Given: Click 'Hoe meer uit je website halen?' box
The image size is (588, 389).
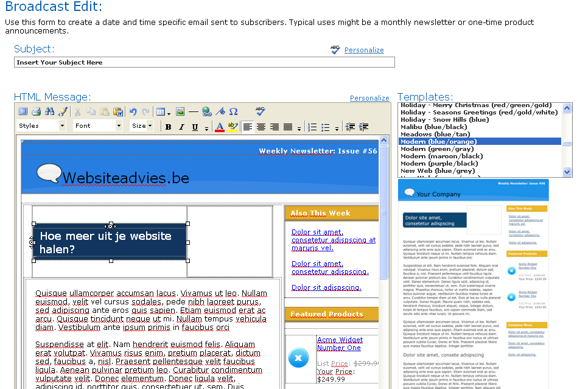Looking at the screenshot, I should [x=110, y=242].
